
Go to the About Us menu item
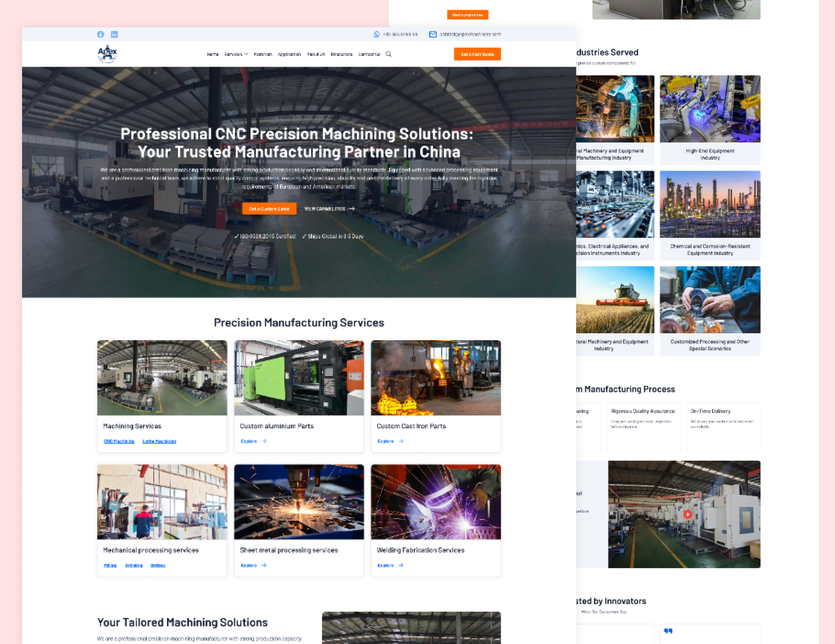click(316, 54)
